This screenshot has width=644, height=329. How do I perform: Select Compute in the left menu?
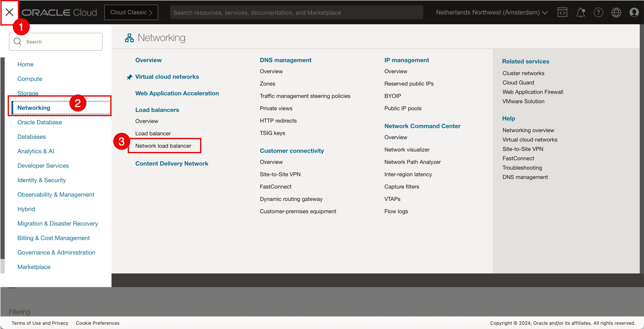click(30, 79)
